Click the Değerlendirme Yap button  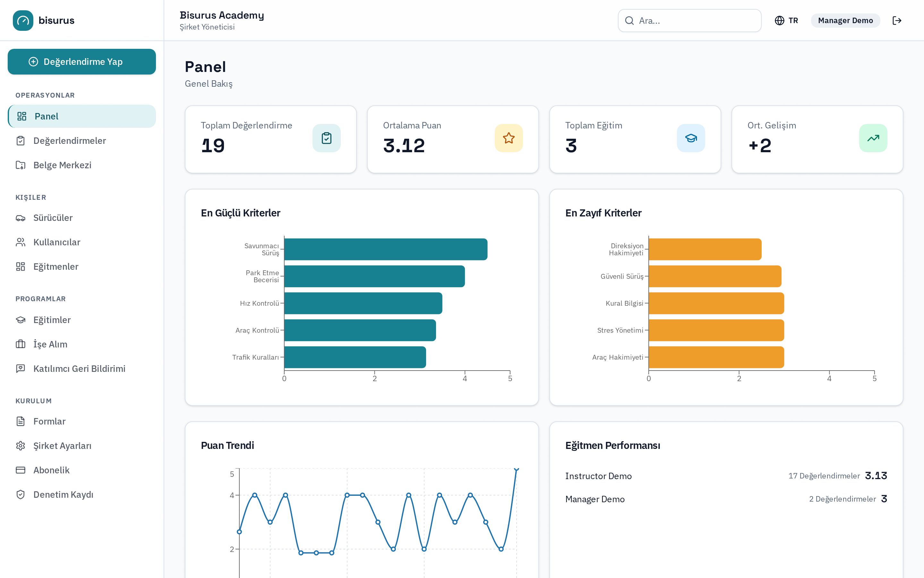[82, 62]
